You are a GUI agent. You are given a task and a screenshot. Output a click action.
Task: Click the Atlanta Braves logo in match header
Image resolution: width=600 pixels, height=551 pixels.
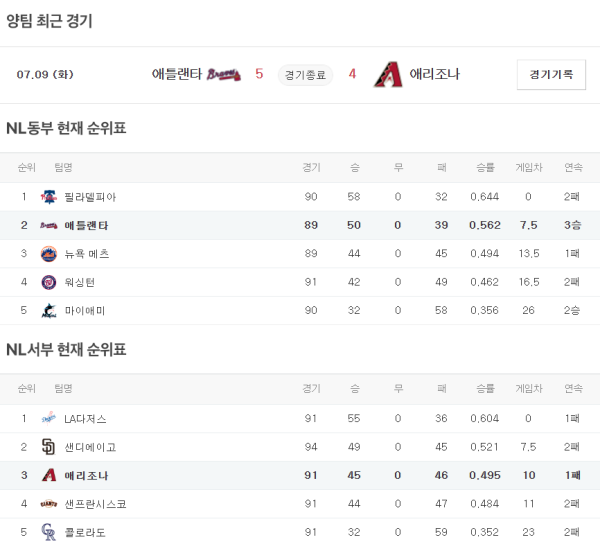[224, 74]
